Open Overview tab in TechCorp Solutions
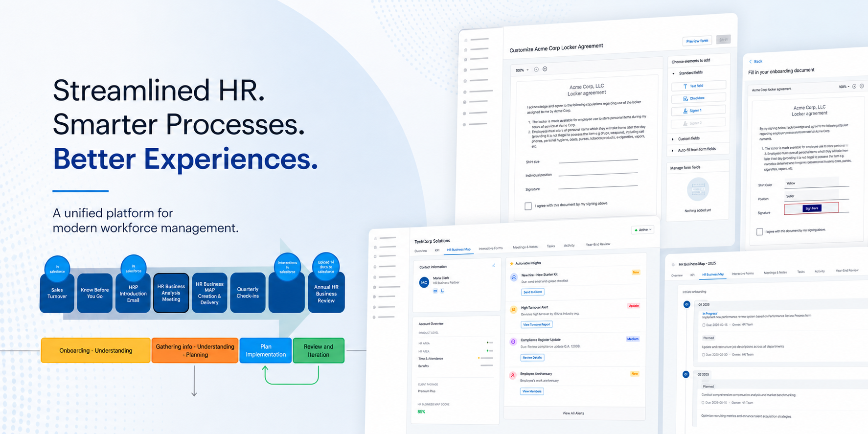Image resolution: width=868 pixels, height=434 pixels. coord(421,251)
